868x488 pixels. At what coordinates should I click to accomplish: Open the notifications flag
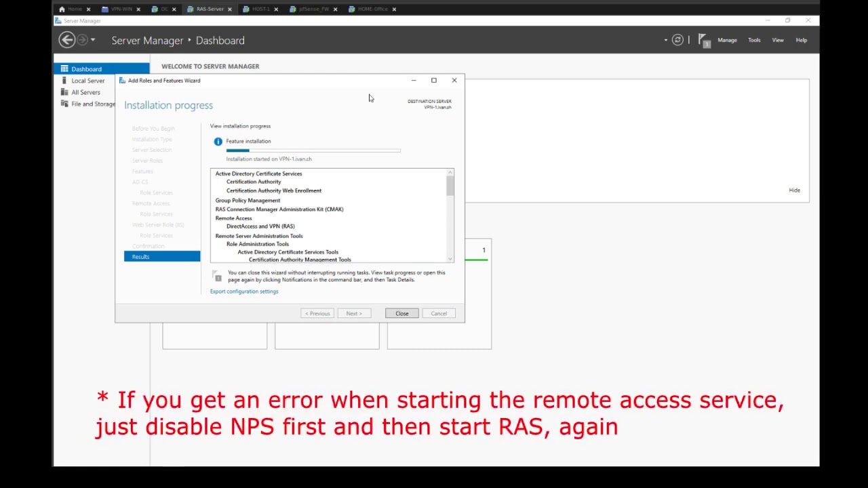703,41
